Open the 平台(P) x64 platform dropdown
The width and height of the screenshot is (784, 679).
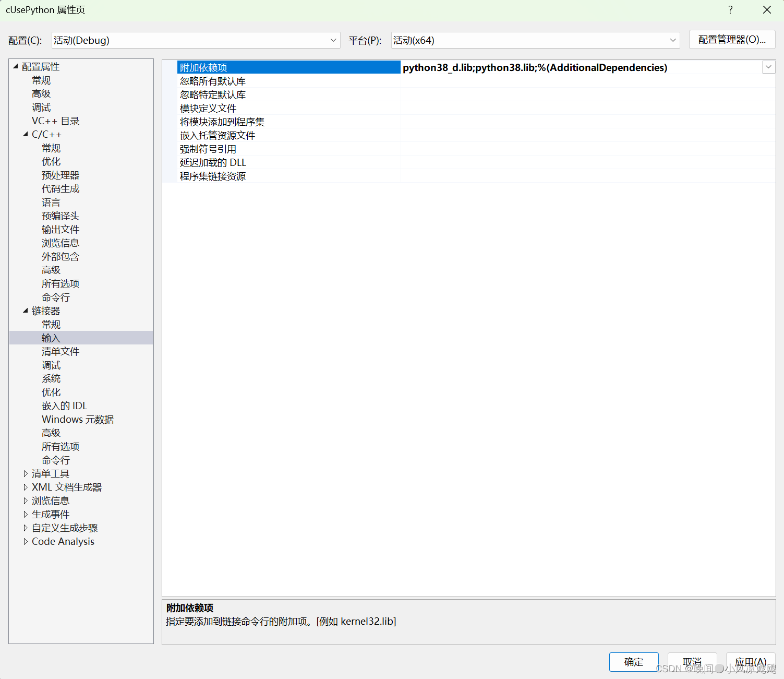pos(673,40)
